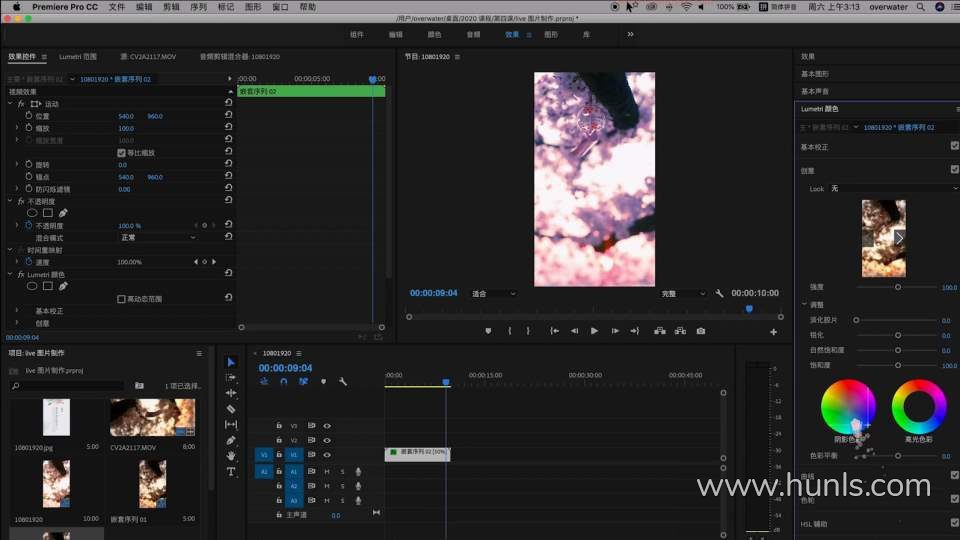Screen dimensions: 960x540
Task: Open the 序列 menu
Action: (x=198, y=7)
